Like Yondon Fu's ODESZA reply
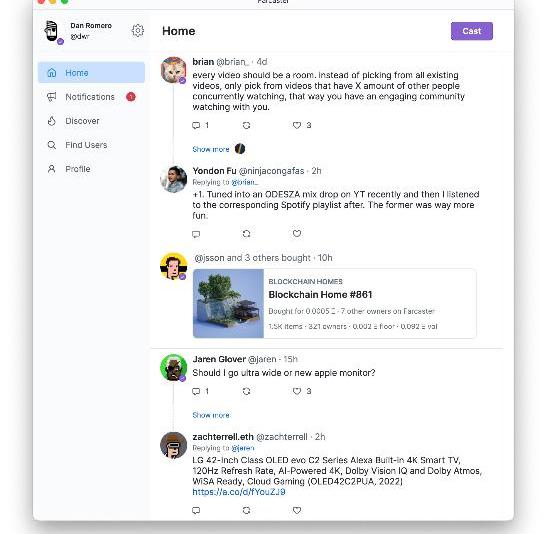This screenshot has height=534, width=547. click(x=297, y=234)
